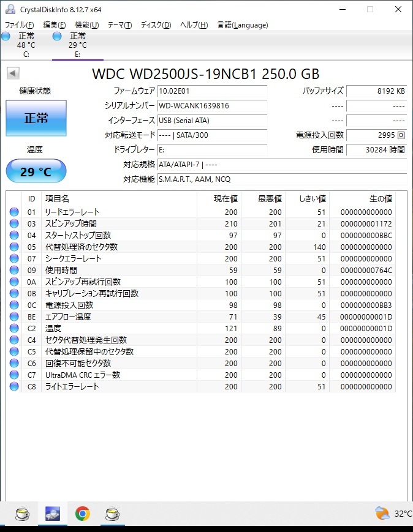
Task: Click the power on count 2995 回
Action: coord(377,135)
